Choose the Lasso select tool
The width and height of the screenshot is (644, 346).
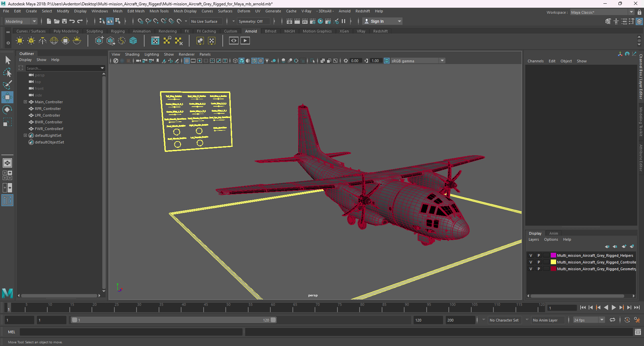click(x=7, y=72)
